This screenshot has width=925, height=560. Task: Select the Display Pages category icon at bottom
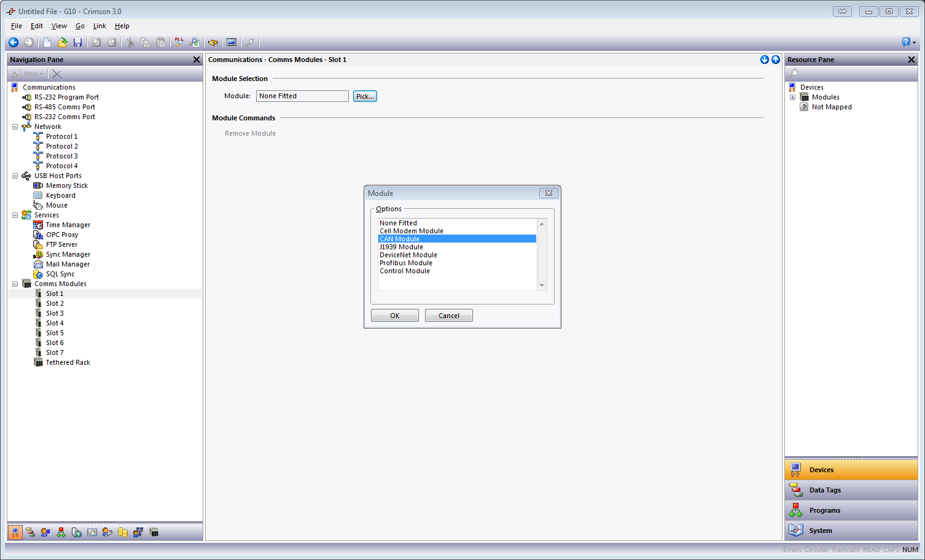tap(45, 532)
